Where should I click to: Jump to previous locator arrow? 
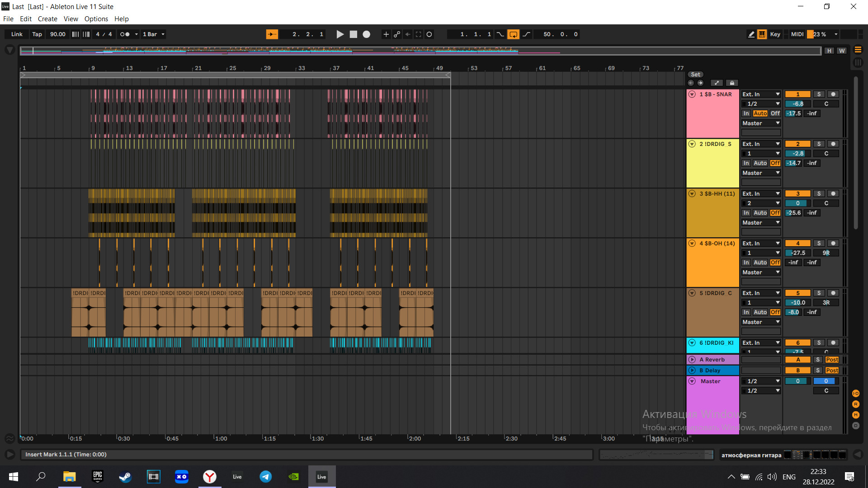click(x=691, y=83)
